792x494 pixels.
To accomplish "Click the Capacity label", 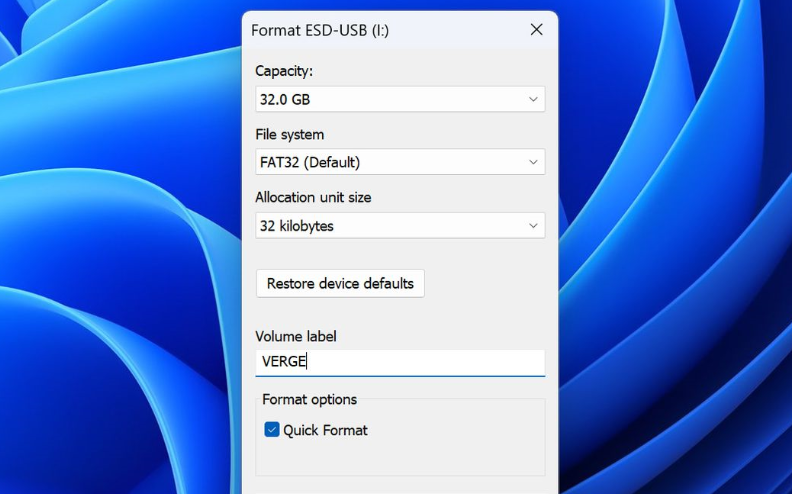I will (284, 71).
